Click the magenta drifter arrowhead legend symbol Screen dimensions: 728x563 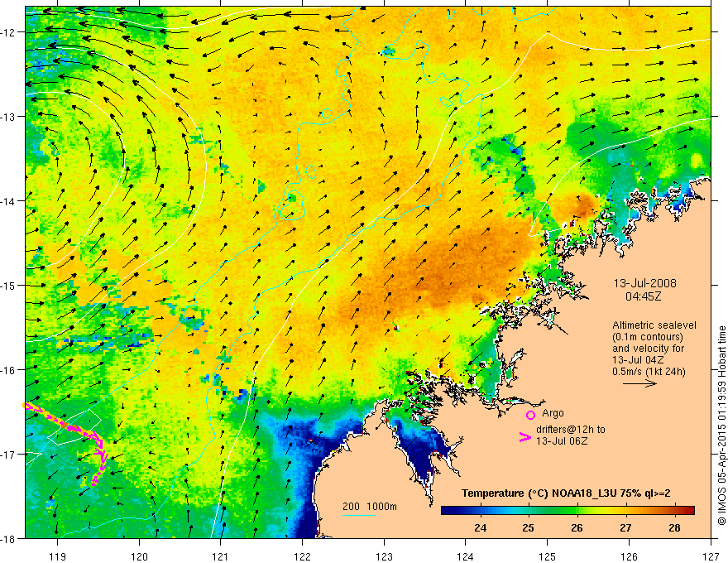pos(524,436)
